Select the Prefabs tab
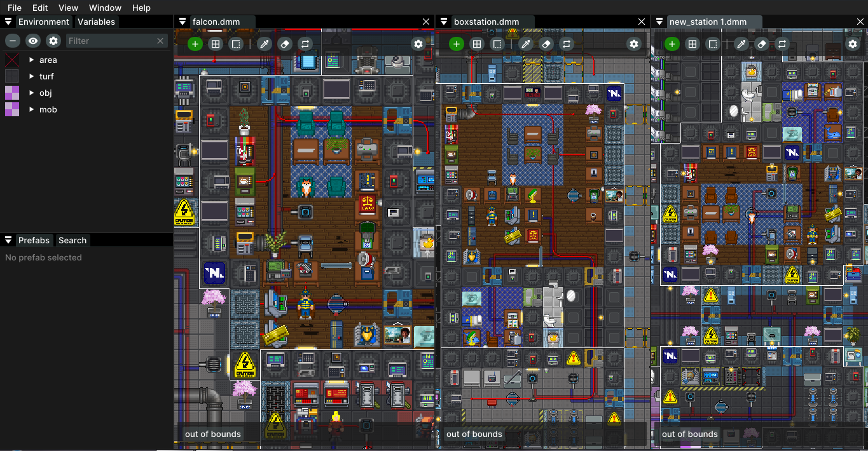Screen dimensions: 868x451 click(34, 240)
